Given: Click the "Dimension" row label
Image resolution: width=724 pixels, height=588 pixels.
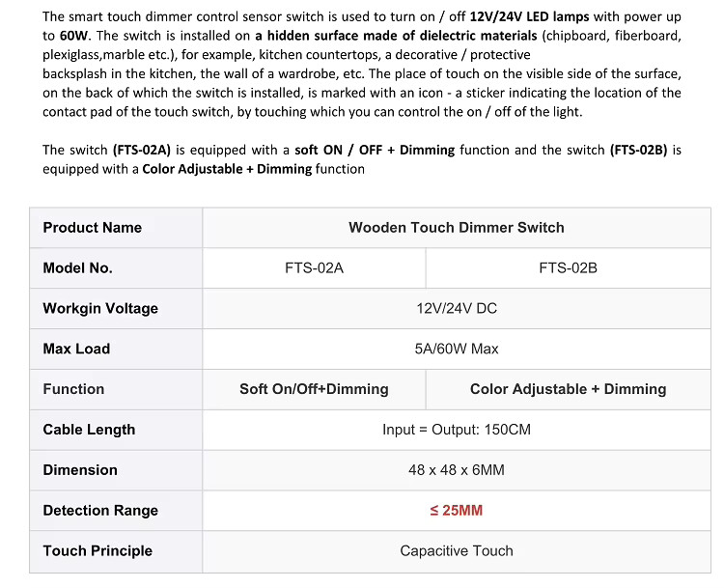Looking at the screenshot, I should (x=80, y=470).
